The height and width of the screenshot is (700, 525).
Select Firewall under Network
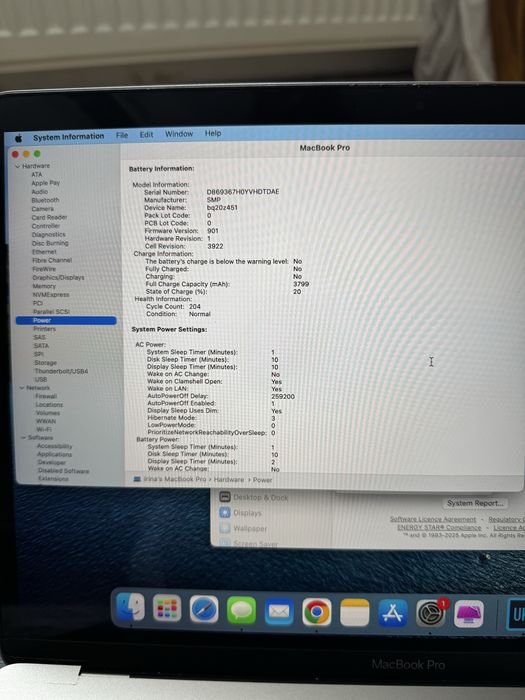pos(46,396)
